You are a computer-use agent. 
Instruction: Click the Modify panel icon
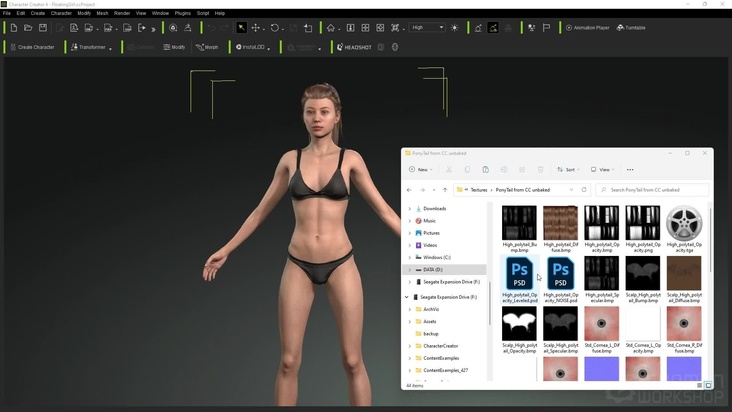click(x=174, y=47)
